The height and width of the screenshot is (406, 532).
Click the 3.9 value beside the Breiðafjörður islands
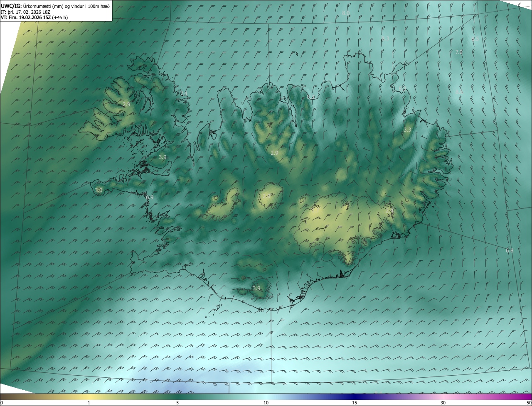tap(163, 157)
